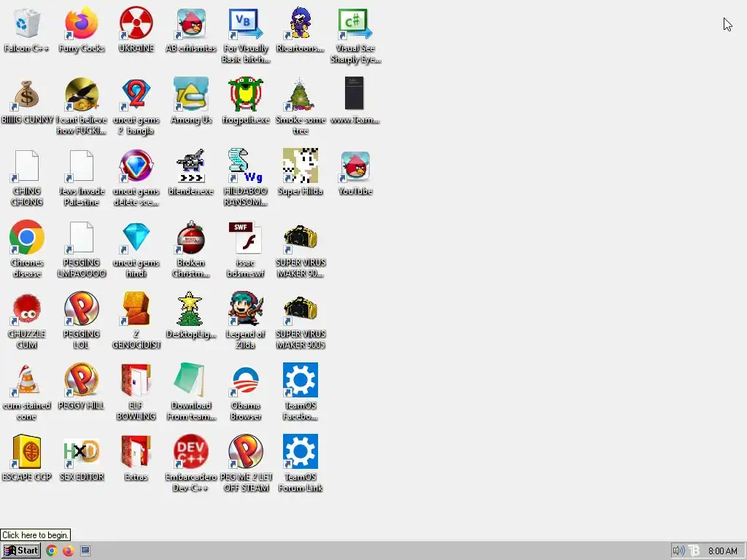The width and height of the screenshot is (747, 560).
Task: Select the money bag desktop icon
Action: click(x=27, y=94)
